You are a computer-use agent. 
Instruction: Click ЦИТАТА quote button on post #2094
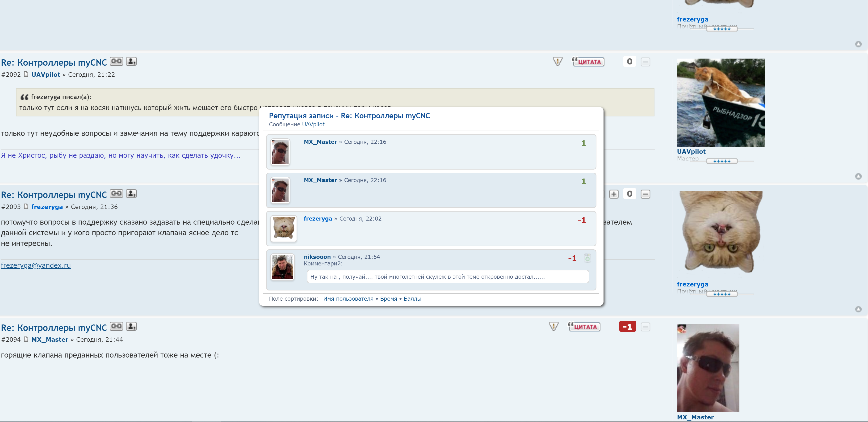(x=584, y=327)
